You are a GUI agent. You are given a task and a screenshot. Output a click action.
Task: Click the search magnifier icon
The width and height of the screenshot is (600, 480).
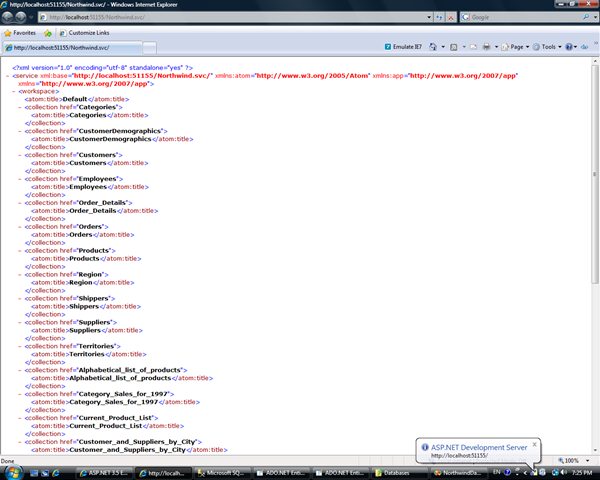point(586,17)
